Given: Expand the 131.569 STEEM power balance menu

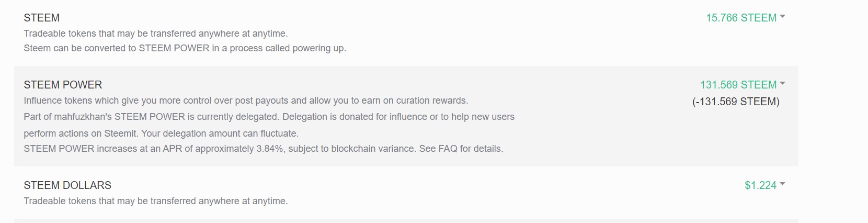Looking at the screenshot, I should point(738,85).
